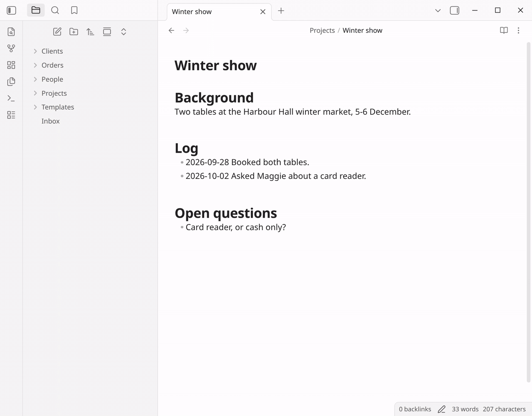Click the 207 characters status entry
The image size is (532, 416).
pyautogui.click(x=504, y=409)
